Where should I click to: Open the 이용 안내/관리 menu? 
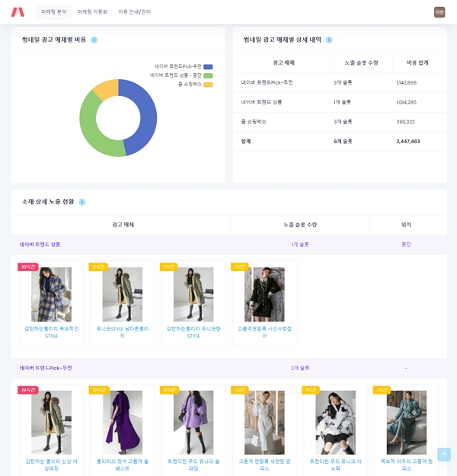[x=134, y=12]
